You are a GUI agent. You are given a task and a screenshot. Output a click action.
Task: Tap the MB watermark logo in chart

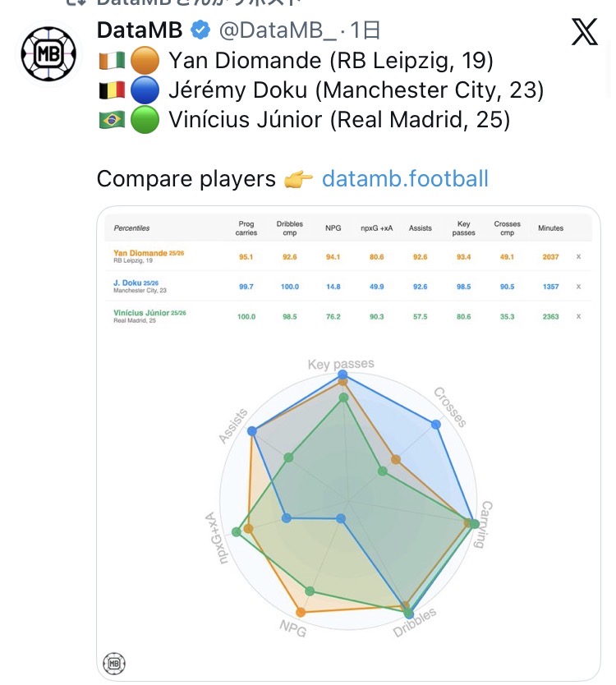114,664
